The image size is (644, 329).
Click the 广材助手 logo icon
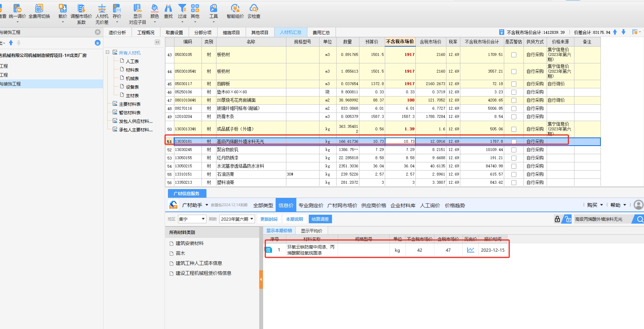pos(173,205)
